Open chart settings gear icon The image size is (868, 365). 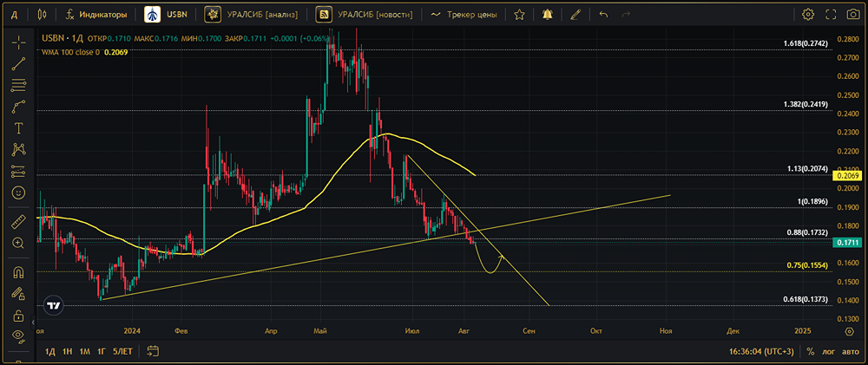(x=808, y=15)
